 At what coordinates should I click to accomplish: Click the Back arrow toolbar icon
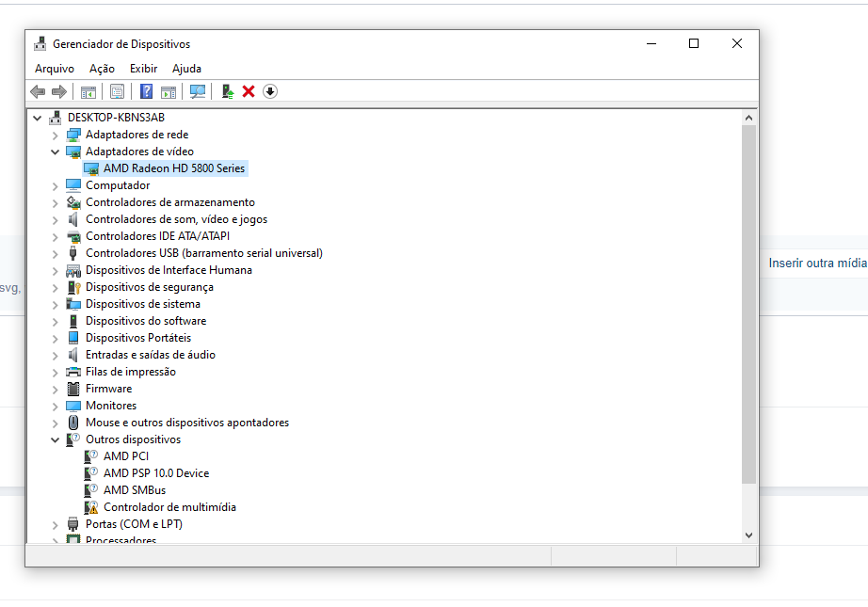click(x=38, y=91)
